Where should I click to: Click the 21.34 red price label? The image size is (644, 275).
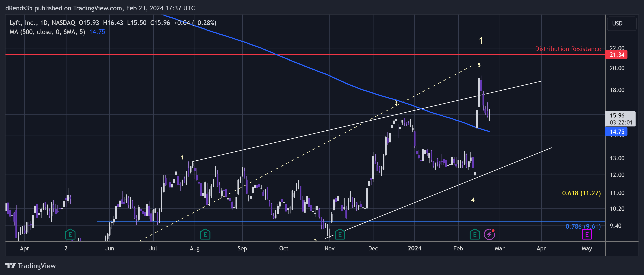[x=617, y=54]
